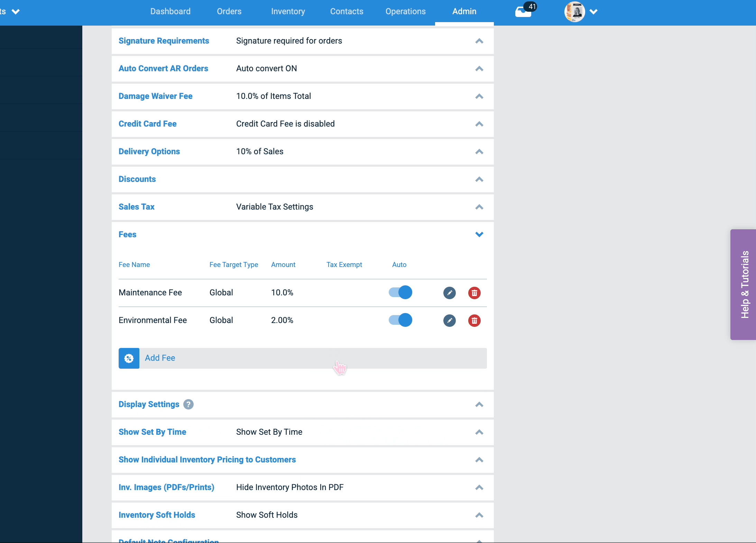The image size is (756, 543).
Task: Click the 10.0% amount for Maintenance Fee
Action: 282,293
